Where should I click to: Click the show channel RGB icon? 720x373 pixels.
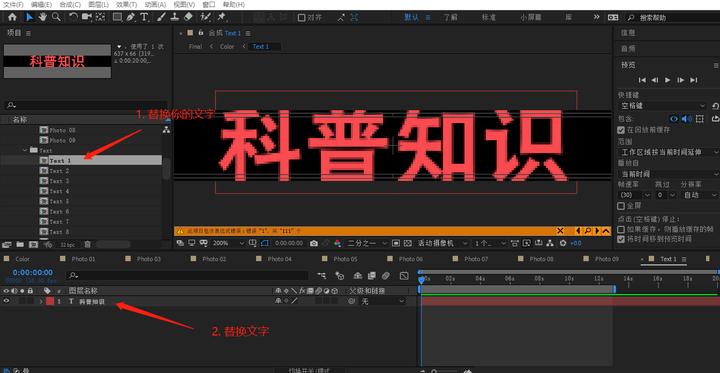pos(338,243)
